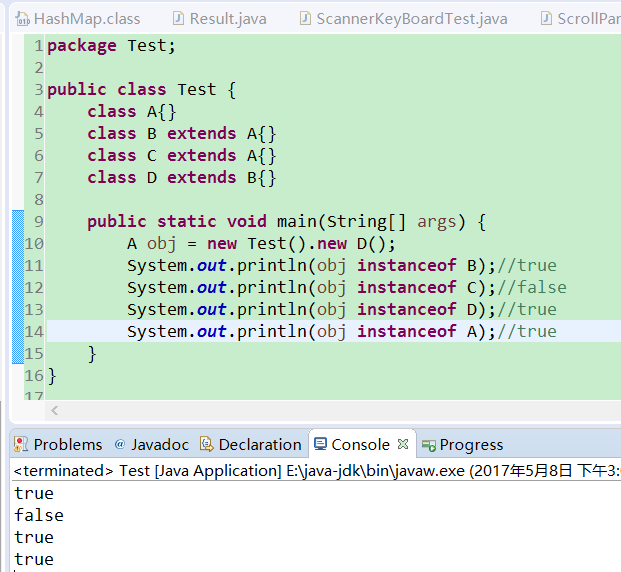Click the '//true' comment on line 11

point(527,266)
